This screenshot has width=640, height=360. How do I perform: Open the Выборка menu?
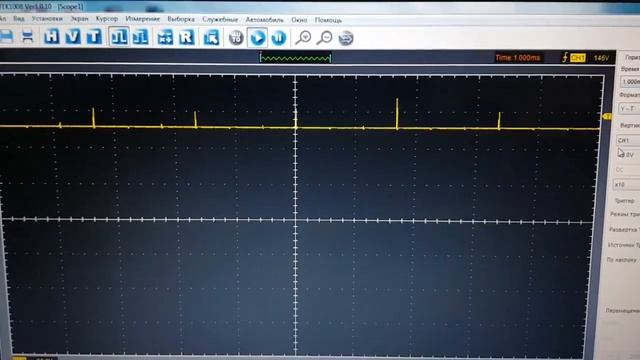pos(181,19)
